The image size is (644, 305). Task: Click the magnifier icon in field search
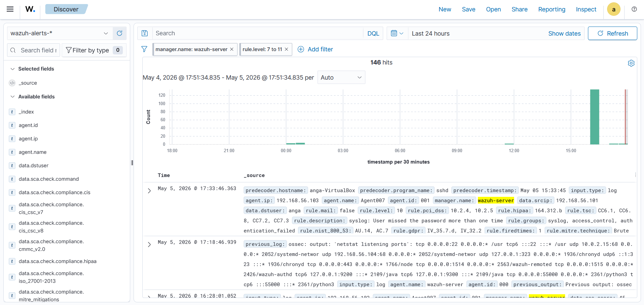(x=13, y=50)
